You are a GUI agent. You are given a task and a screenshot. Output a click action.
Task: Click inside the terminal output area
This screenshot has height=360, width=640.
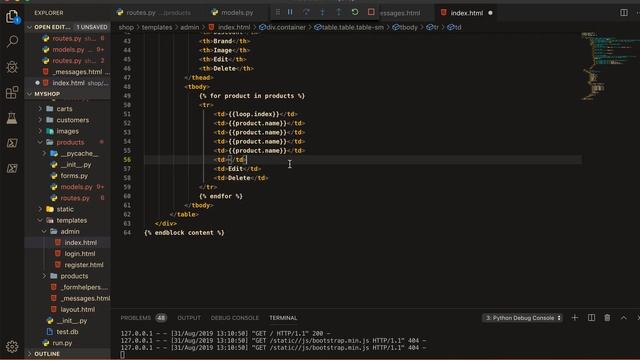pos(376,343)
